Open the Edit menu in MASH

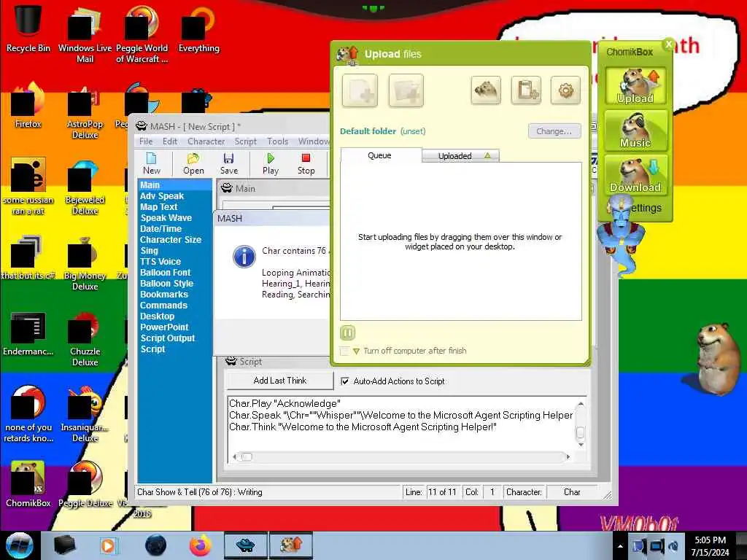tap(169, 141)
